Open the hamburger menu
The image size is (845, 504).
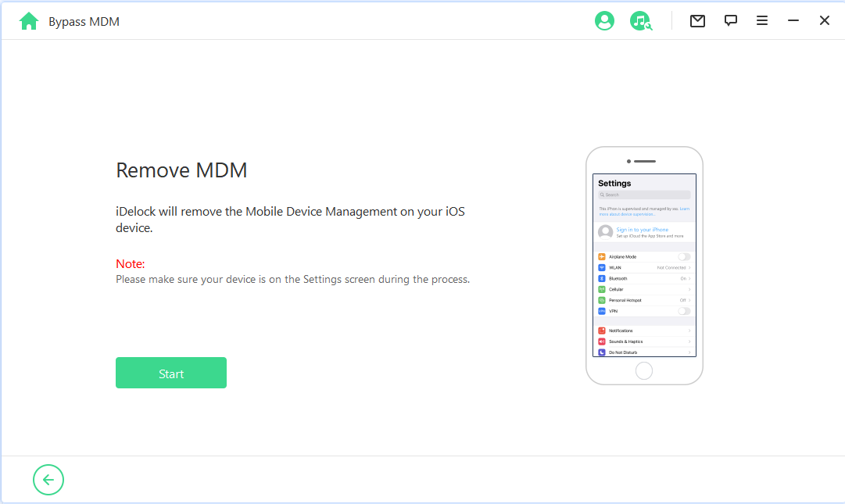[x=761, y=21]
